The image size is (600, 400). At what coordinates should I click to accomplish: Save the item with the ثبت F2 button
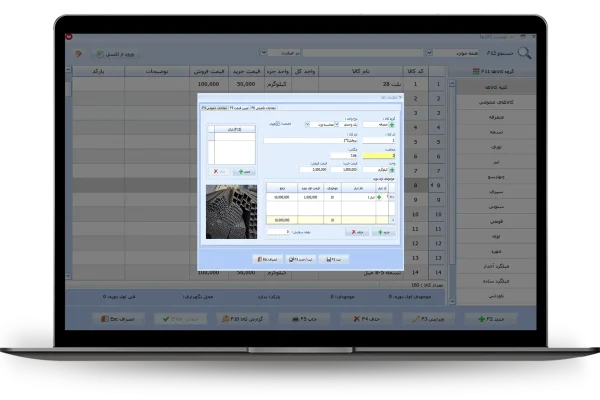point(333,259)
